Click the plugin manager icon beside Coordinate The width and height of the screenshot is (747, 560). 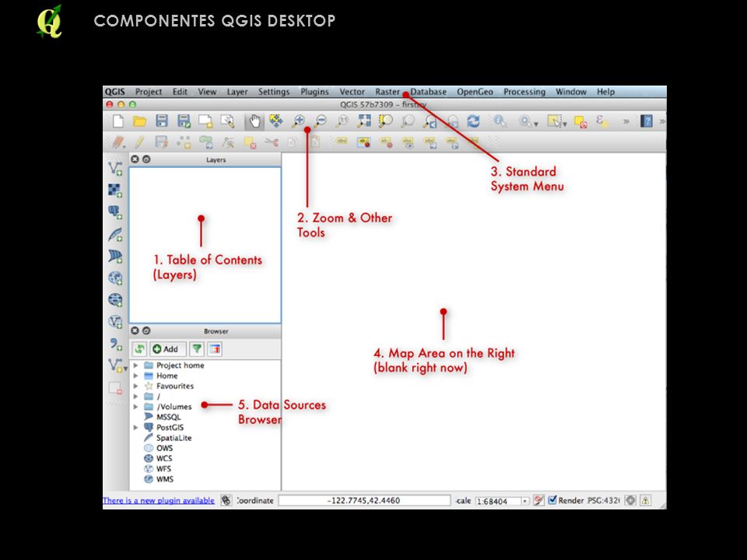pyautogui.click(x=226, y=500)
